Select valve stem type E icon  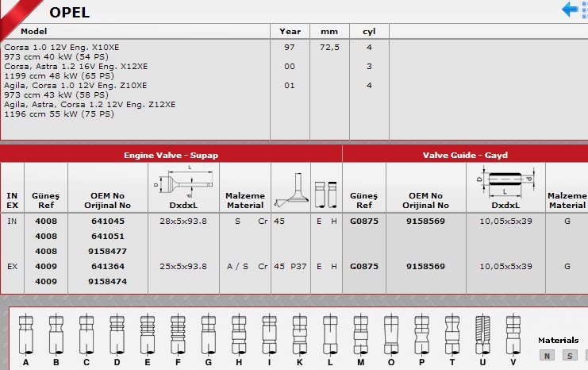[x=147, y=332]
